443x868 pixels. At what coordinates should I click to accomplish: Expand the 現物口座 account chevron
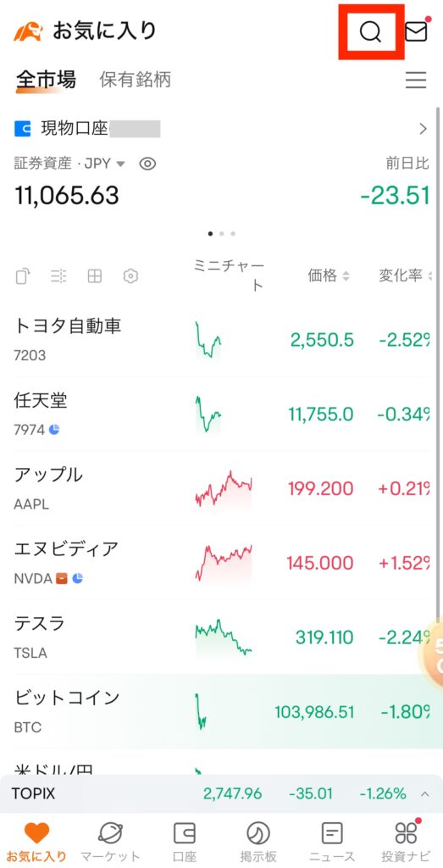pos(423,129)
